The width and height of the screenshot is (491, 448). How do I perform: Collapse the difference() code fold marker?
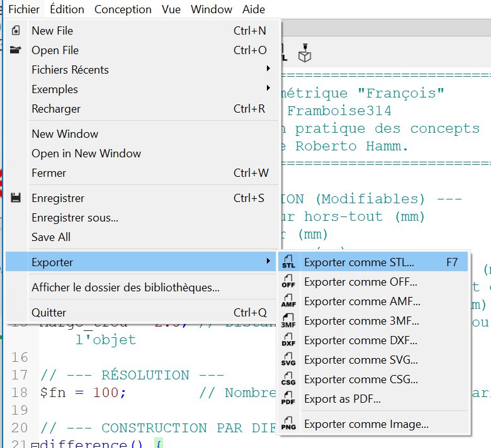pyautogui.click(x=34, y=445)
